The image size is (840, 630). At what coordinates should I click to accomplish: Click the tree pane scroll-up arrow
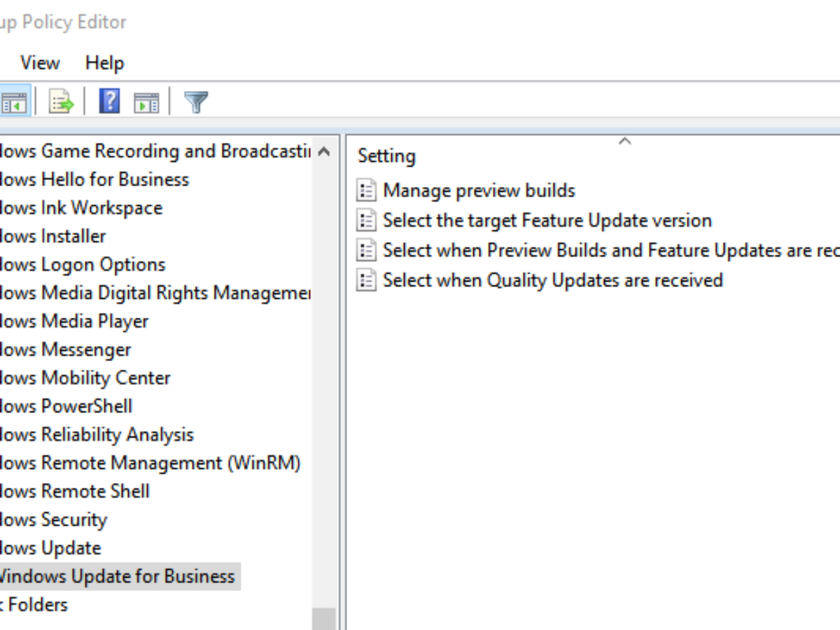pyautogui.click(x=324, y=150)
